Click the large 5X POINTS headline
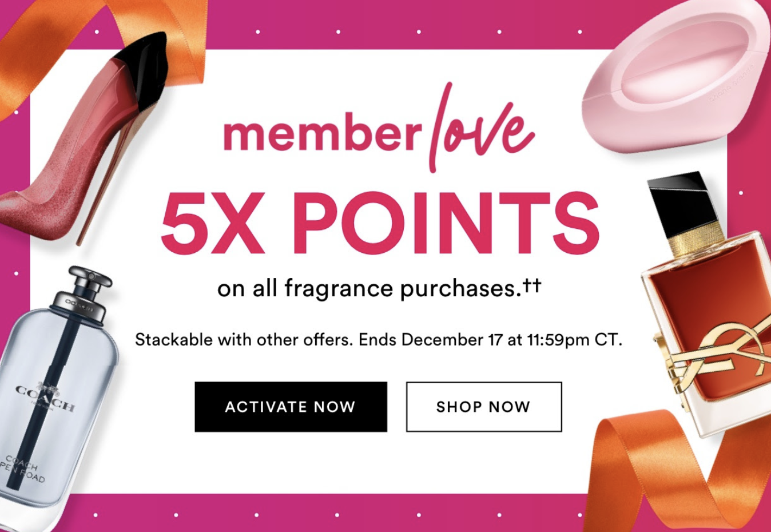Screen dimensions: 771x532 [380, 223]
